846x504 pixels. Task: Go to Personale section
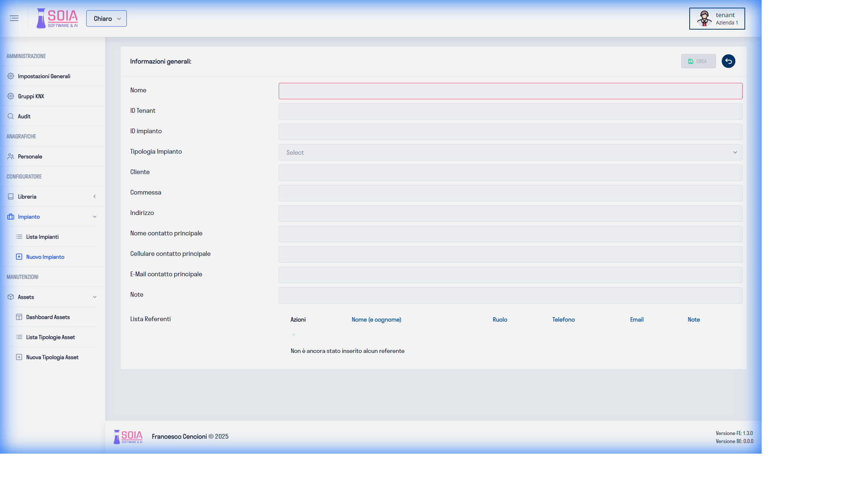tap(30, 157)
